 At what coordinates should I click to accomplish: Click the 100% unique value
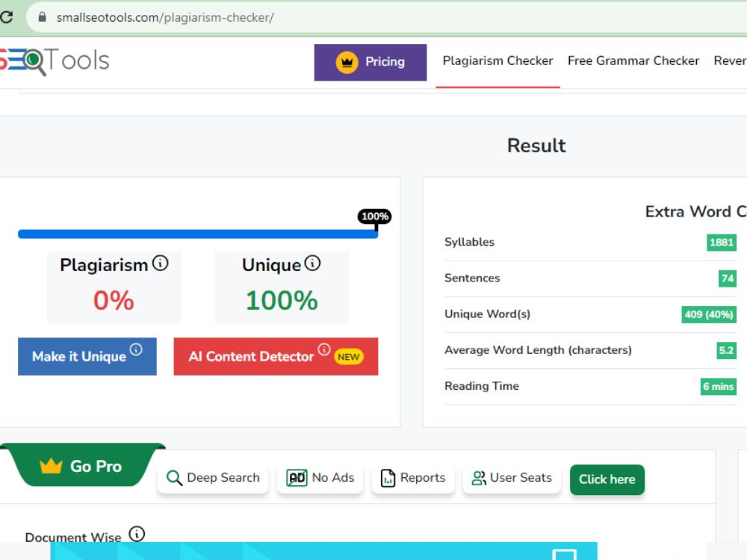(282, 300)
